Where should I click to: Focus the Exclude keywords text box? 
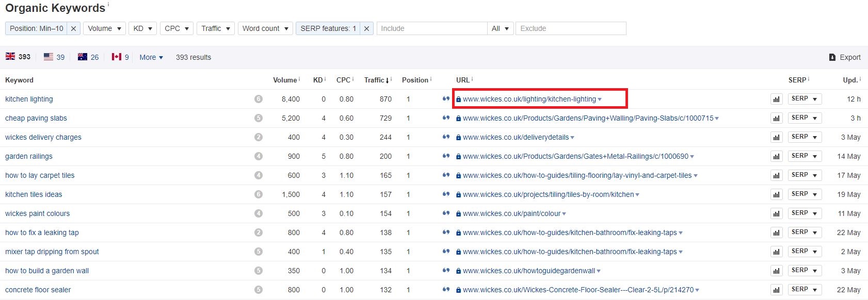click(x=571, y=28)
